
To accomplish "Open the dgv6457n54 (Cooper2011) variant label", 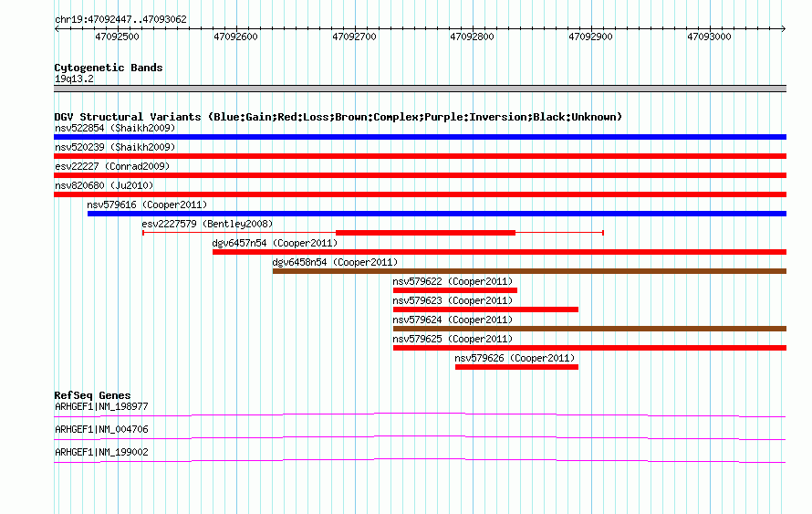I will pyautogui.click(x=275, y=243).
